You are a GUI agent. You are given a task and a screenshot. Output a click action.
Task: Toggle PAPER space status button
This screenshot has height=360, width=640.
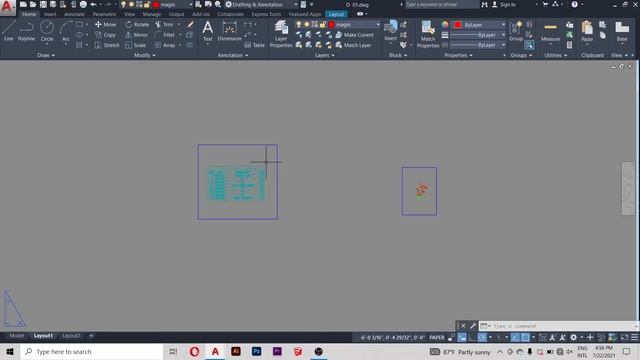point(436,338)
